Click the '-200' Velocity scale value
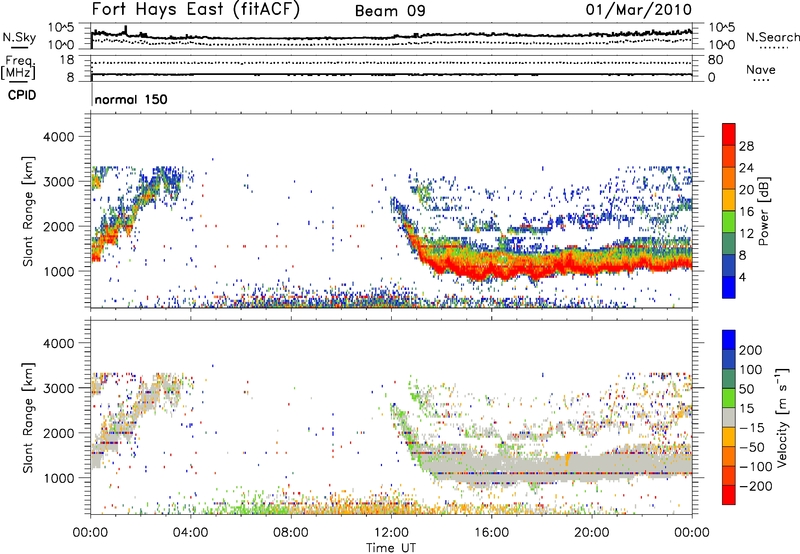 click(754, 486)
